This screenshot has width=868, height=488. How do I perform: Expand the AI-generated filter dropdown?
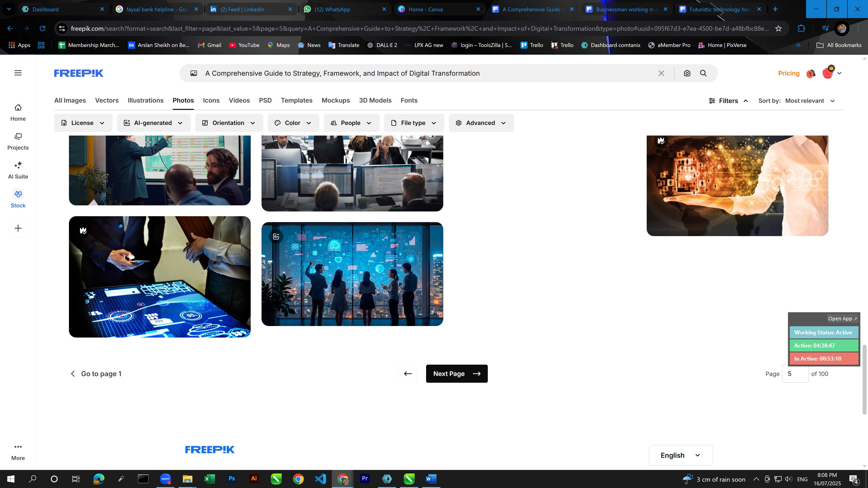click(154, 123)
